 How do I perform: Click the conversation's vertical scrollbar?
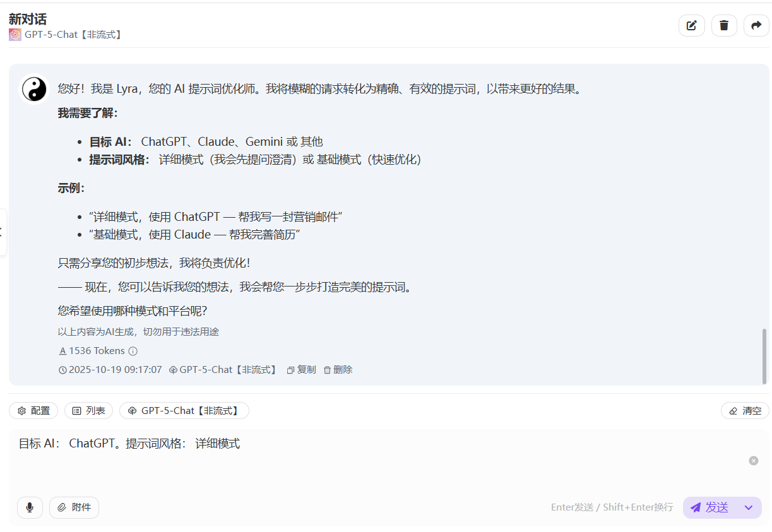(x=765, y=355)
